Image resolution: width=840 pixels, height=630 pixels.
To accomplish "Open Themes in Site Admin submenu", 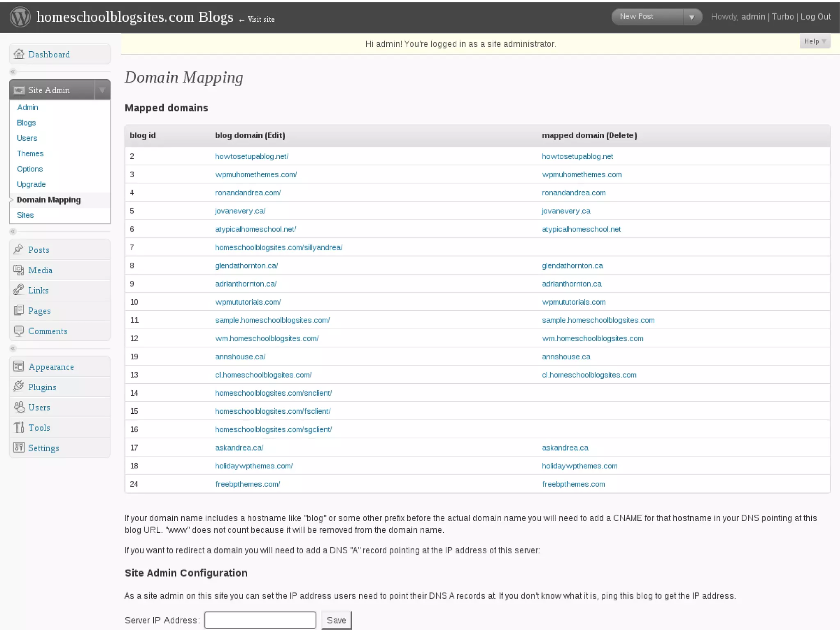I will [x=30, y=153].
